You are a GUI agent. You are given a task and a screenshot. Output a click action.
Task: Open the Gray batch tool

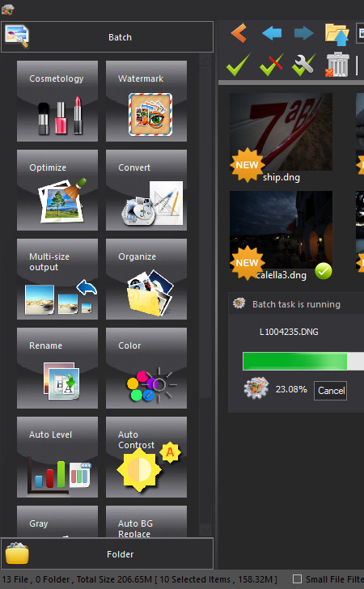[57, 521]
